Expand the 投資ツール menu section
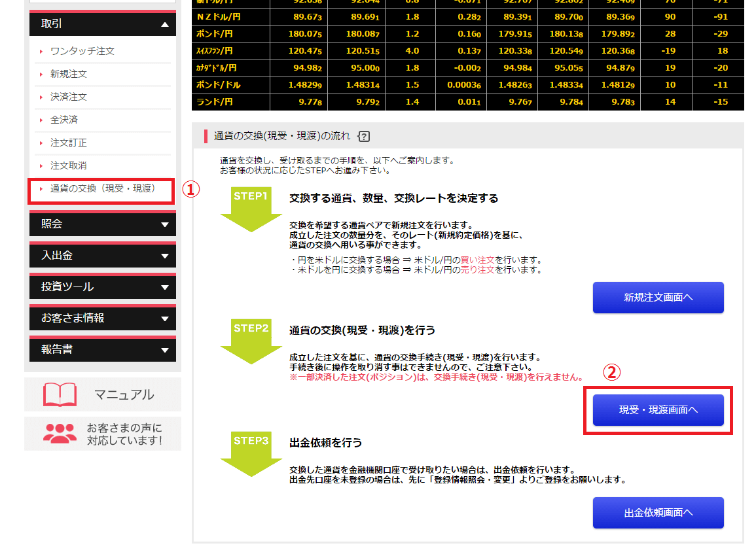The image size is (756, 554). [x=102, y=287]
